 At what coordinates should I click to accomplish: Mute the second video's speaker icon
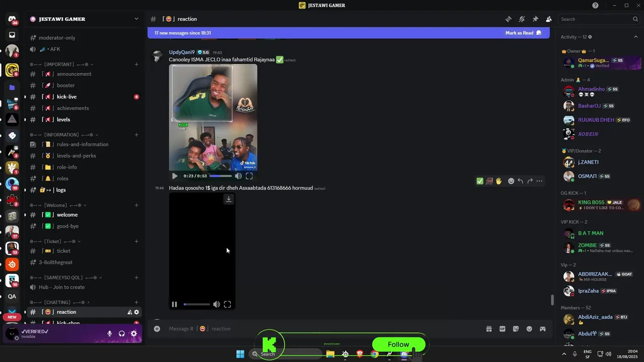pos(216,304)
